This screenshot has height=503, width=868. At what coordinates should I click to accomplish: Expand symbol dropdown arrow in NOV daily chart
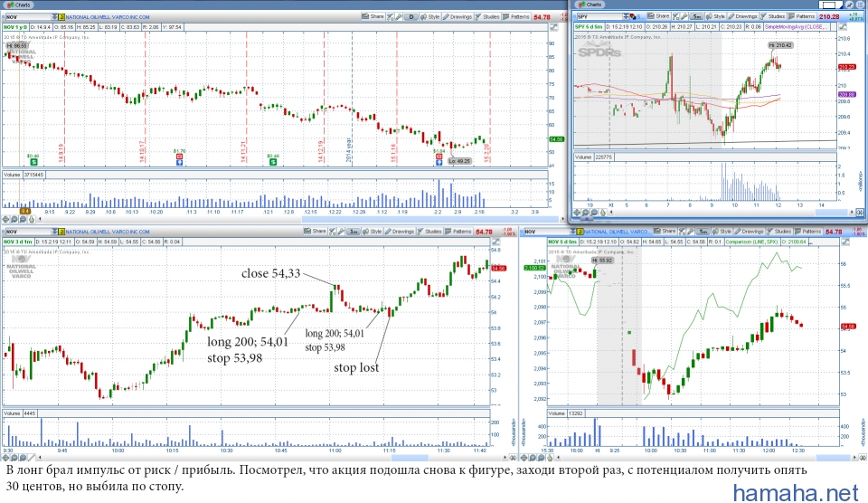55,17
